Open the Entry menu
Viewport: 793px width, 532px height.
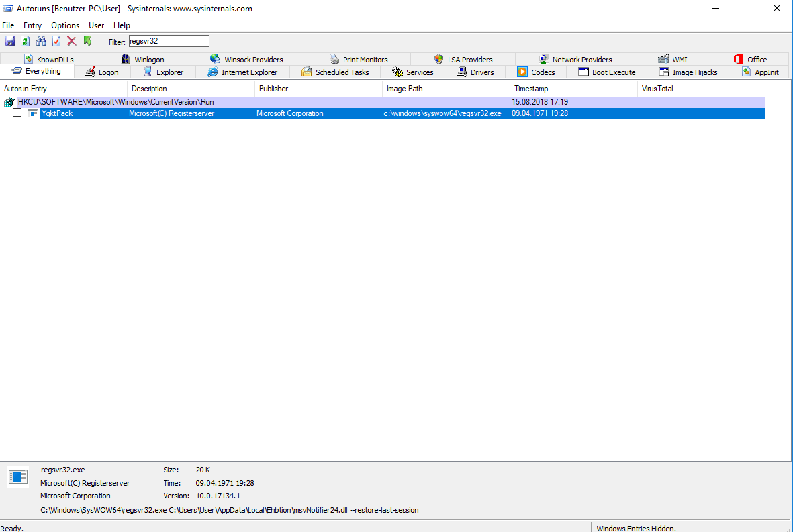(x=32, y=25)
